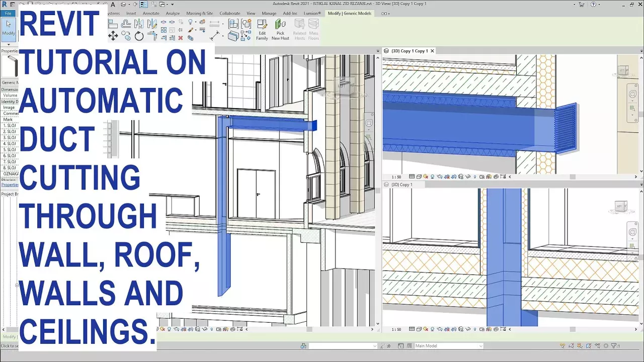Toggle Detail Level icon in upper-right view bar
This screenshot has width=644, height=362.
pyautogui.click(x=412, y=177)
